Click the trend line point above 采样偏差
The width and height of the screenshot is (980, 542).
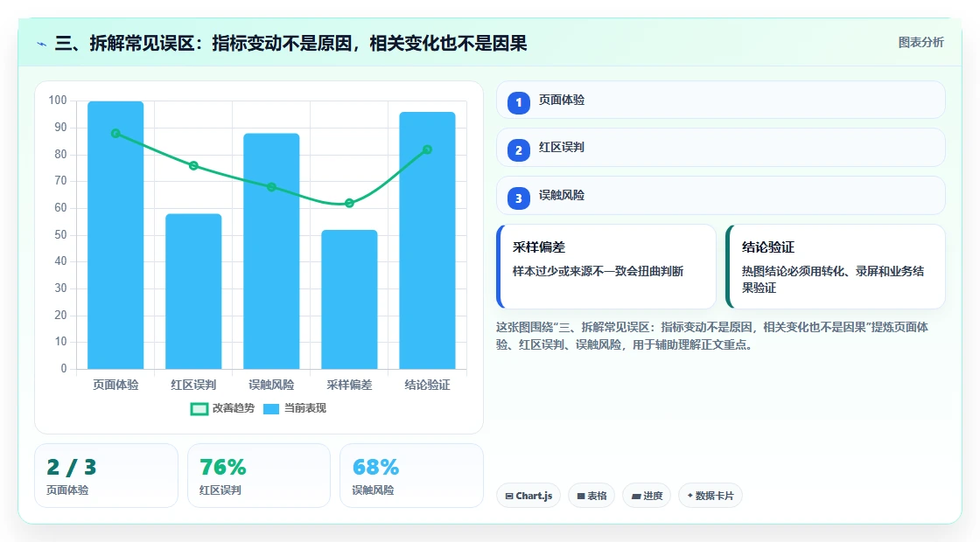pos(349,203)
